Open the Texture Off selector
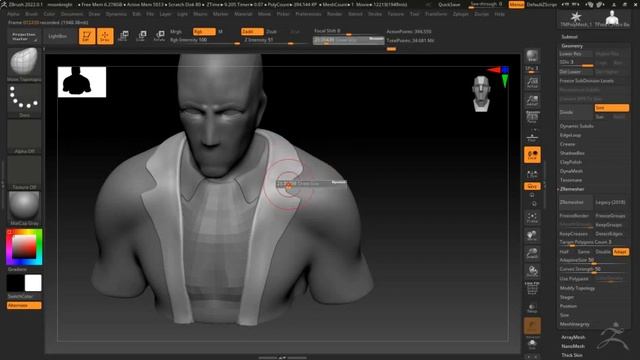Screen dimensions: 640x360 24,172
